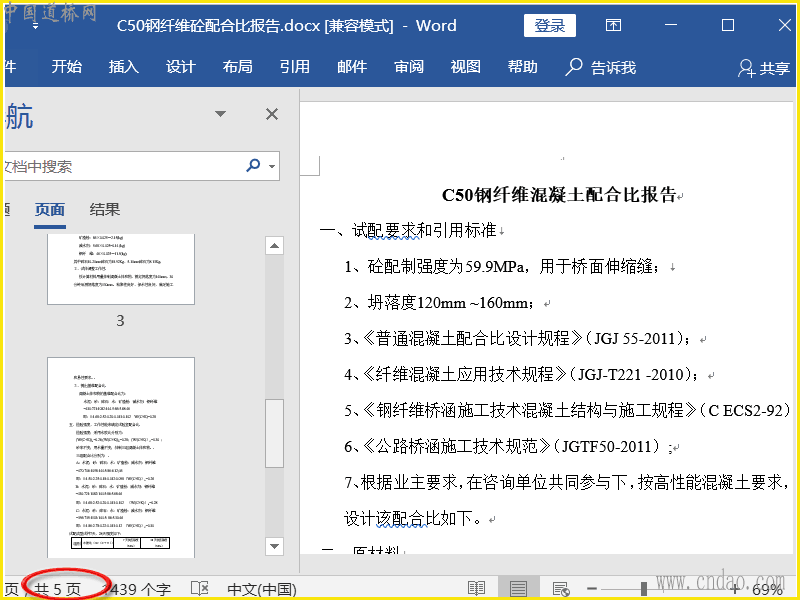Open the 帮助 ribbon tab

click(x=522, y=67)
